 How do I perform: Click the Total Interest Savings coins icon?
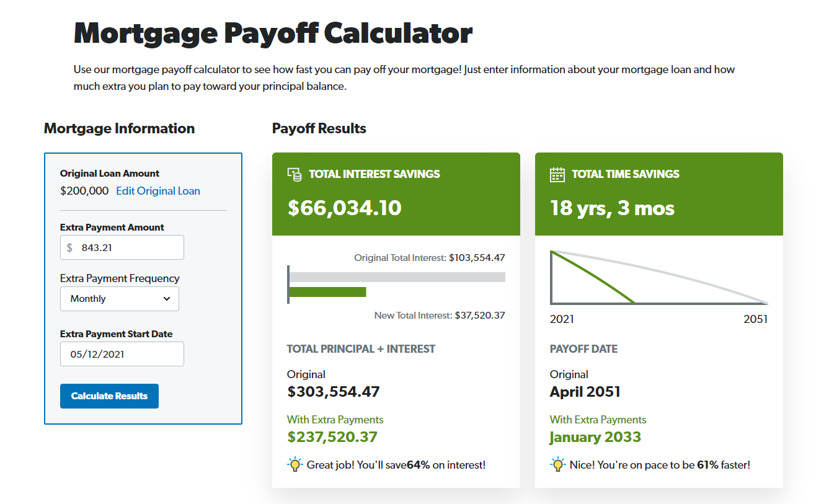pyautogui.click(x=295, y=174)
